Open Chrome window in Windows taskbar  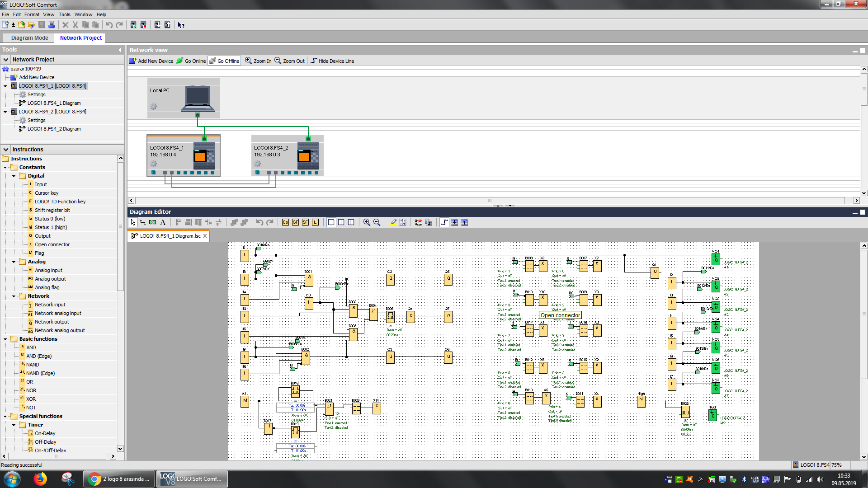pos(119,479)
